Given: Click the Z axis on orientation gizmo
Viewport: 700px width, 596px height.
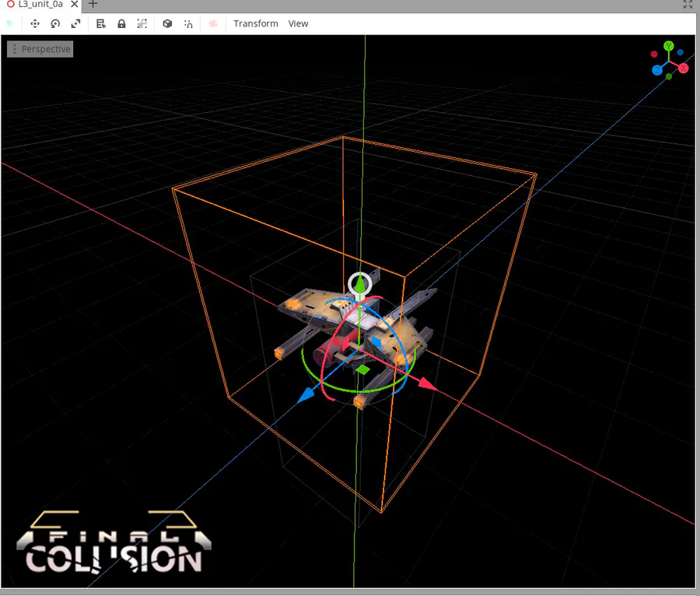Looking at the screenshot, I should [x=657, y=70].
